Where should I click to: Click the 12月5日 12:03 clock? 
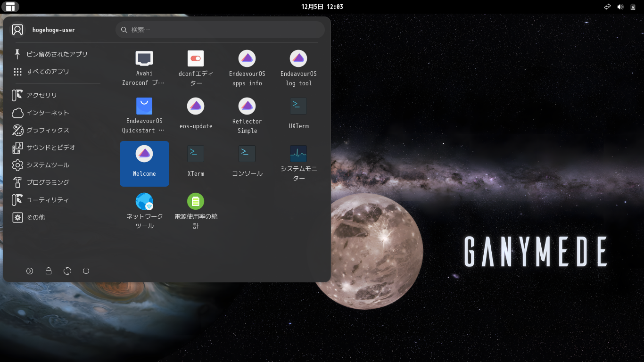[322, 7]
